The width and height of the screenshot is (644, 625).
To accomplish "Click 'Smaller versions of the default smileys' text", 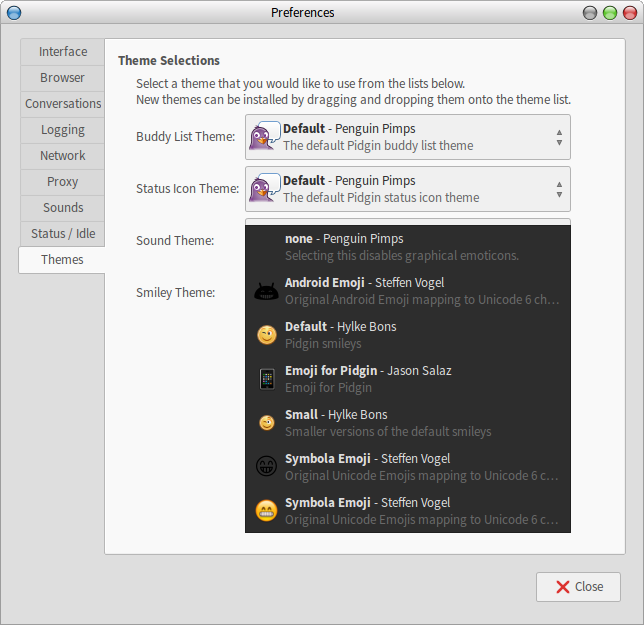I will tap(388, 432).
